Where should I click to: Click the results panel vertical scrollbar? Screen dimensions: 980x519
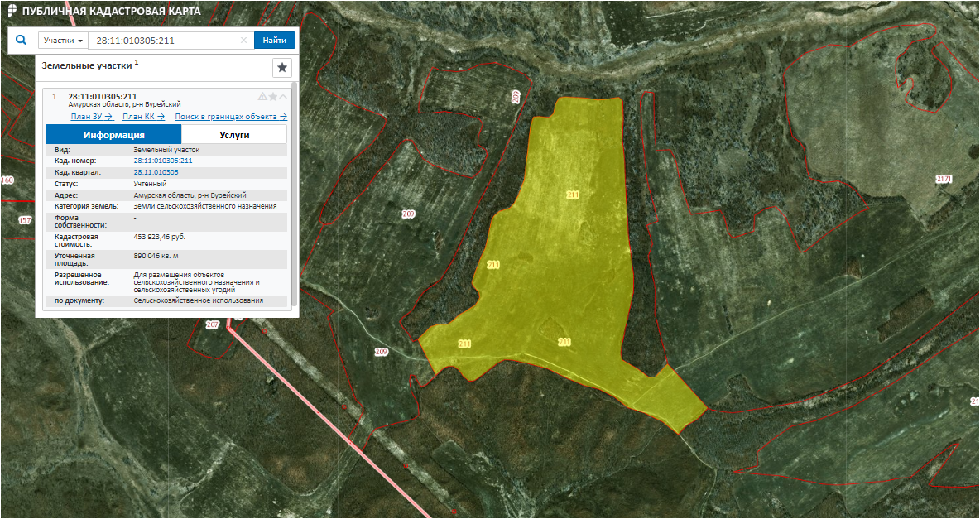click(x=295, y=194)
